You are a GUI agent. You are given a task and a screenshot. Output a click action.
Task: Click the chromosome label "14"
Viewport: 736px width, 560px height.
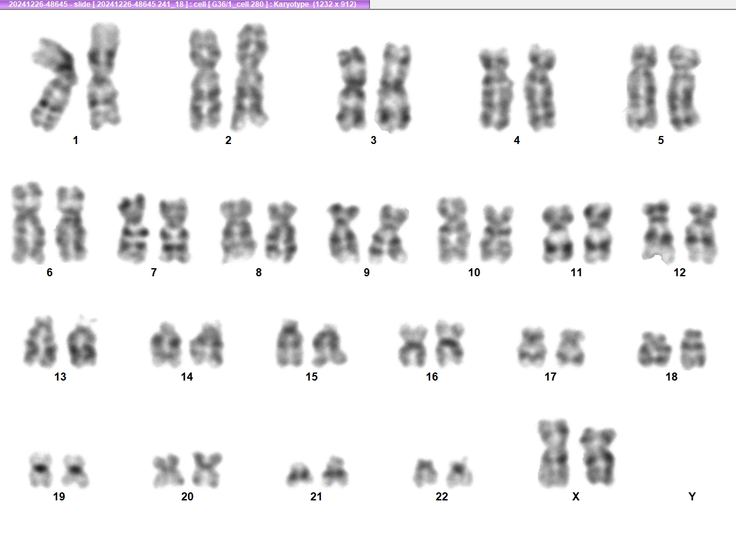pos(187,376)
